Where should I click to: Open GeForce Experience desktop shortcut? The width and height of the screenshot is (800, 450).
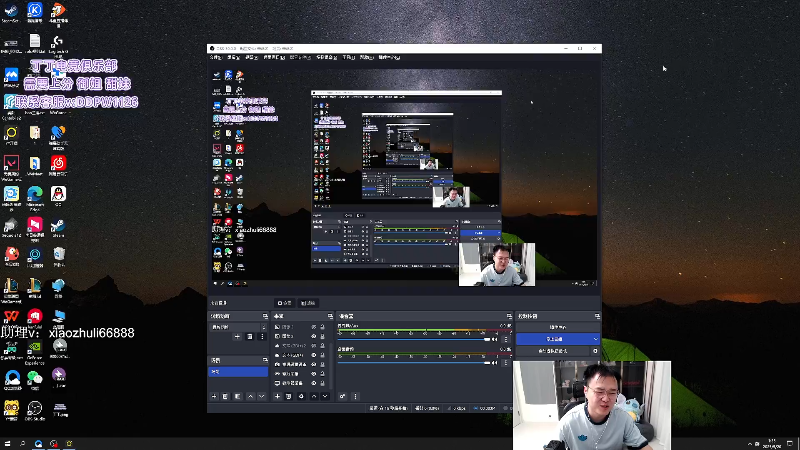(35, 352)
